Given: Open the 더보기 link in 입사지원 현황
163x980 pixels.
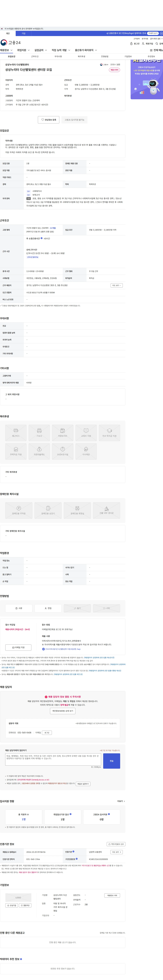Looking at the screenshot, I should [121, 801].
